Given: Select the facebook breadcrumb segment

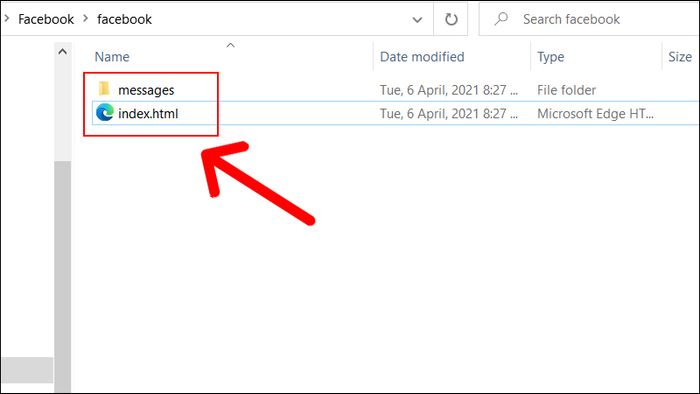Looking at the screenshot, I should coord(124,19).
